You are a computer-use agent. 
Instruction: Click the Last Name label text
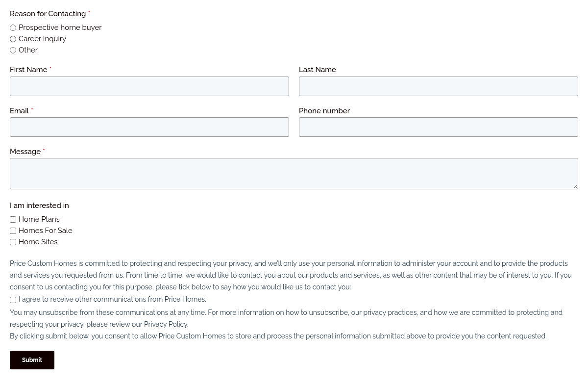pos(318,70)
